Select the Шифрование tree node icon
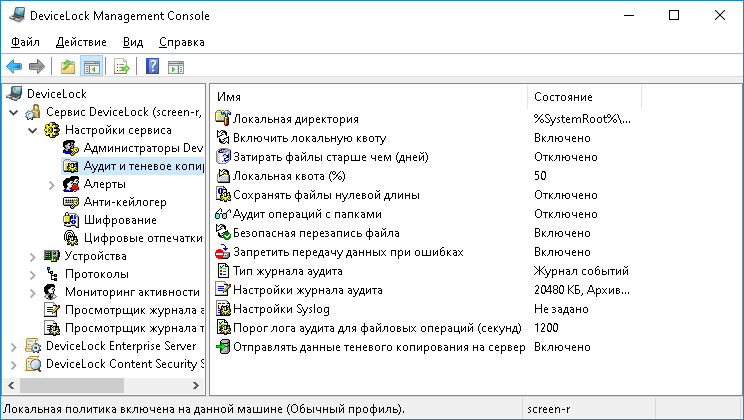This screenshot has width=744, height=420. point(71,220)
